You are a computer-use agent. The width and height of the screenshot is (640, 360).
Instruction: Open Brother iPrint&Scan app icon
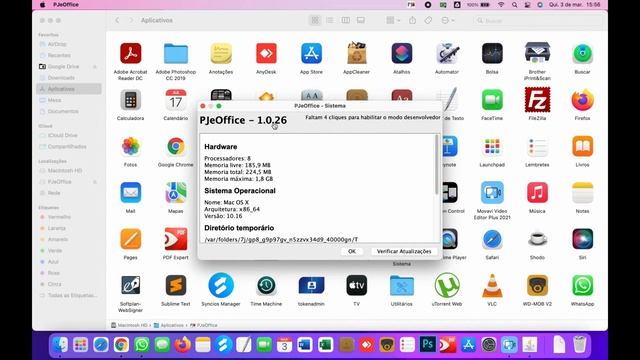coord(537,53)
